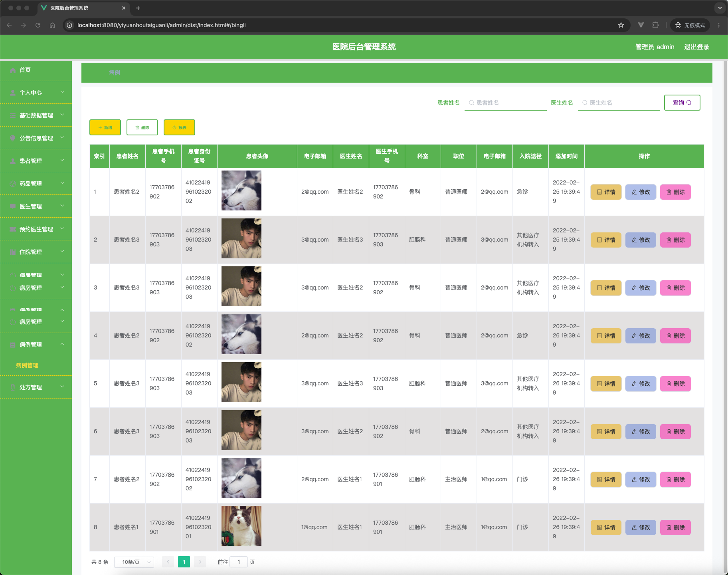Close the 医院后台管理系统 browser tab
Viewport: 728px width, 575px height.
(x=124, y=8)
